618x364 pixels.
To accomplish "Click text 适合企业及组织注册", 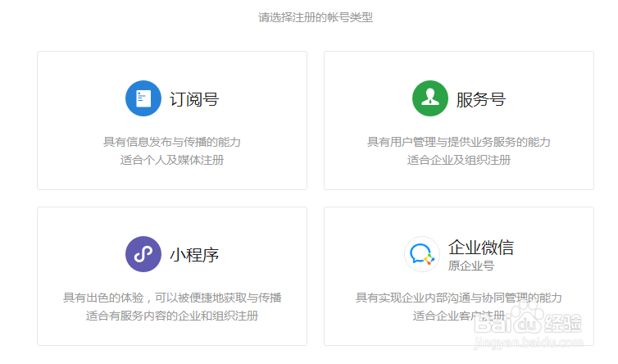I will click(x=459, y=160).
